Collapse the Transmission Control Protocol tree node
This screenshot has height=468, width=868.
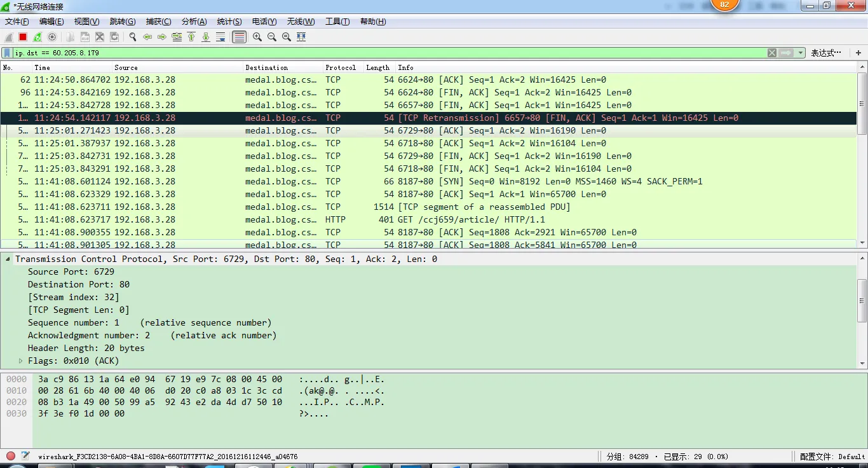(8, 259)
